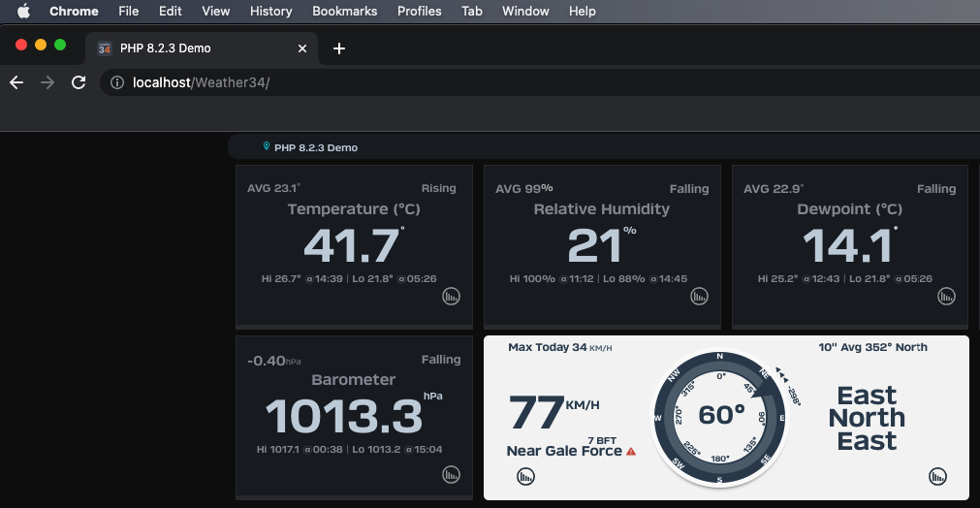Viewport: 980px width, 508px height.
Task: Open the Relative Humidity chart icon
Action: tap(699, 297)
